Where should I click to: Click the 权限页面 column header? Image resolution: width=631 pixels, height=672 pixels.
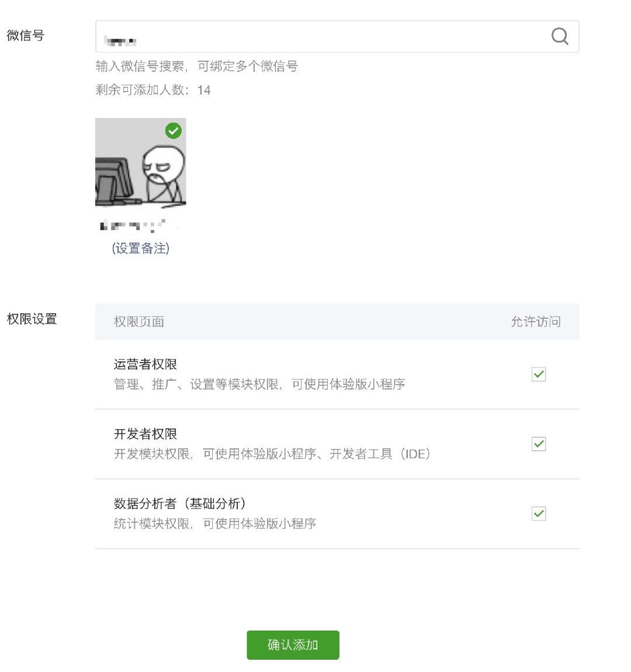[139, 322]
